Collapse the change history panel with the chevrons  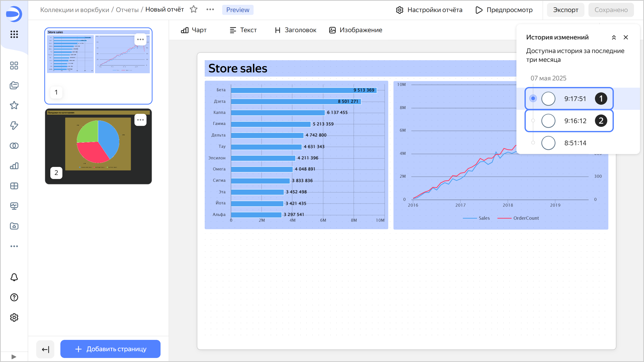[x=614, y=37]
